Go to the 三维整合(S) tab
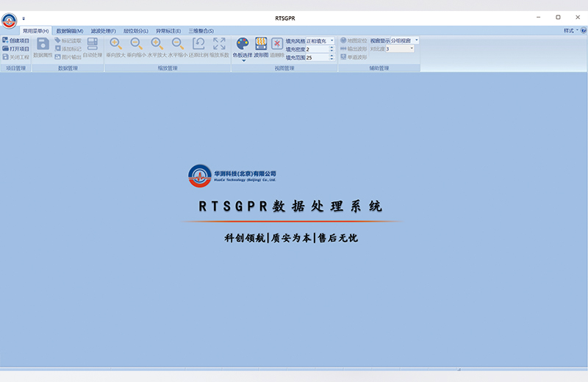The width and height of the screenshot is (588, 382). coord(201,31)
